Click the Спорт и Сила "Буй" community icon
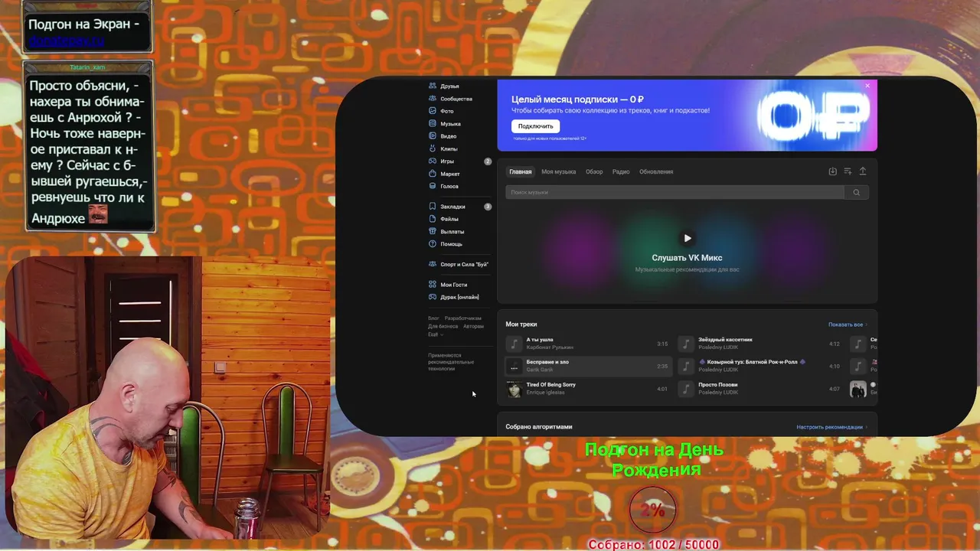This screenshot has height=551, width=980. (x=433, y=264)
